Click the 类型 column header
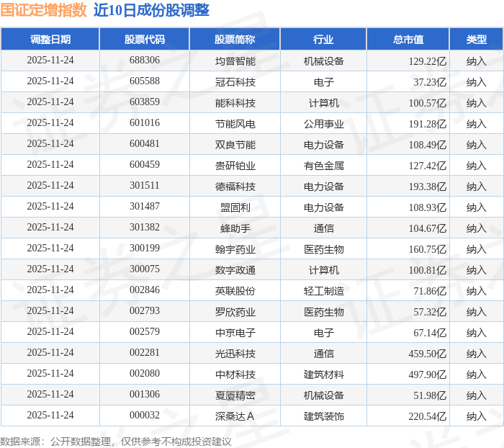 click(x=477, y=39)
